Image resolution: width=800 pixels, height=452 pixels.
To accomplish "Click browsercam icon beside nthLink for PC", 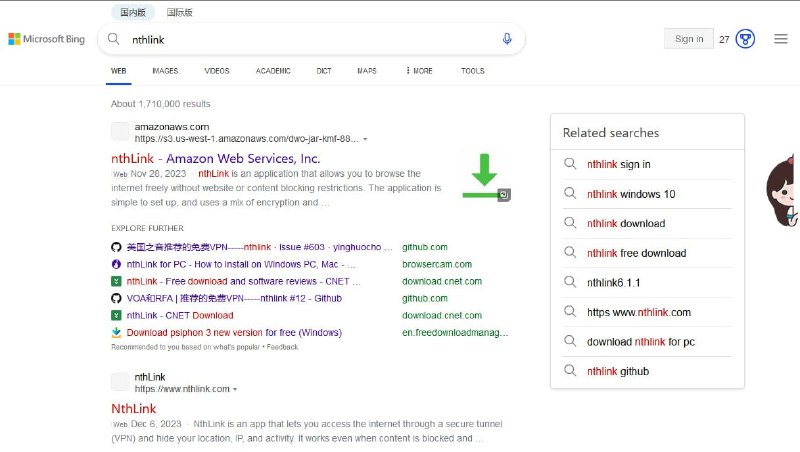I will tap(116, 264).
